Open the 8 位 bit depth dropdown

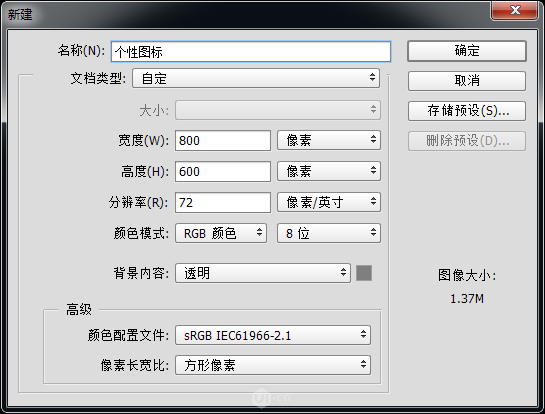pyautogui.click(x=329, y=233)
